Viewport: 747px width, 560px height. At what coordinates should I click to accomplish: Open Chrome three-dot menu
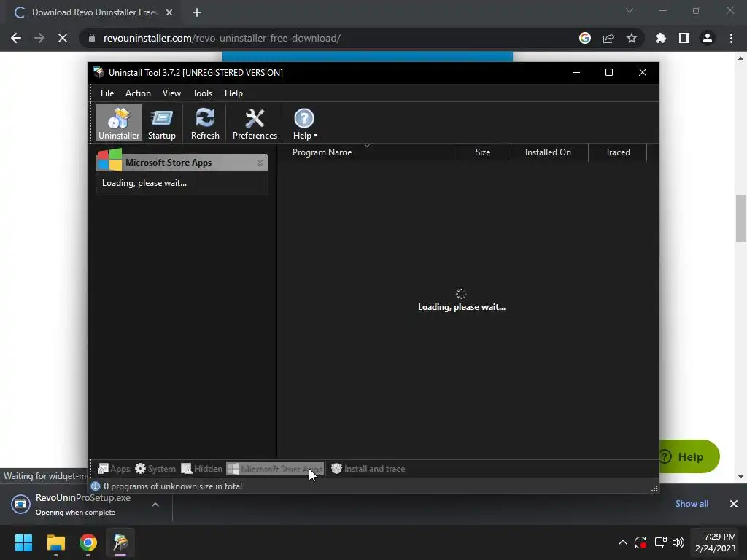coord(731,38)
